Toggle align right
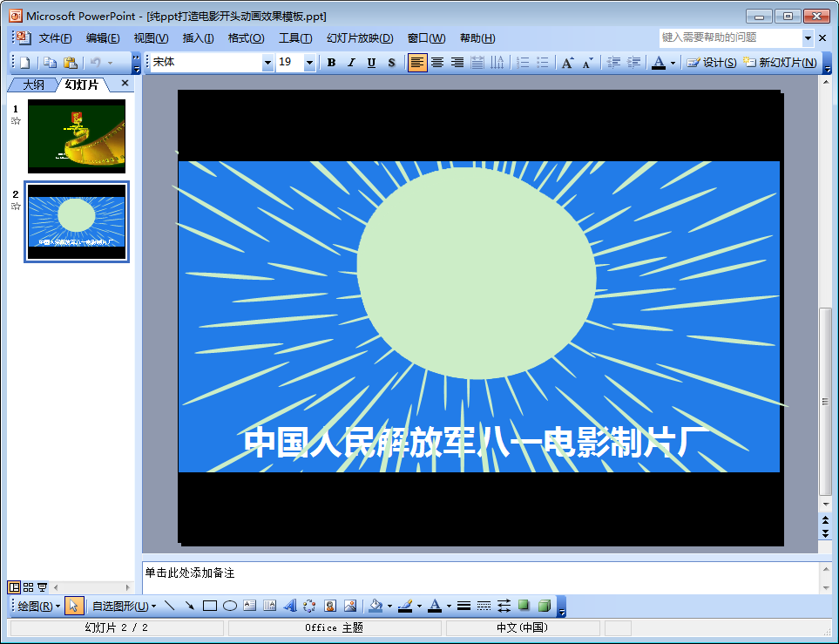The image size is (839, 644). click(x=457, y=63)
